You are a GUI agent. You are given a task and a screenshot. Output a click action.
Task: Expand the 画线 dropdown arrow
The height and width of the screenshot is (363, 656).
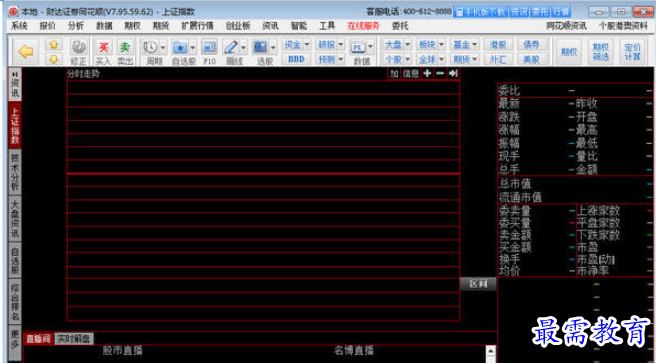pos(243,47)
